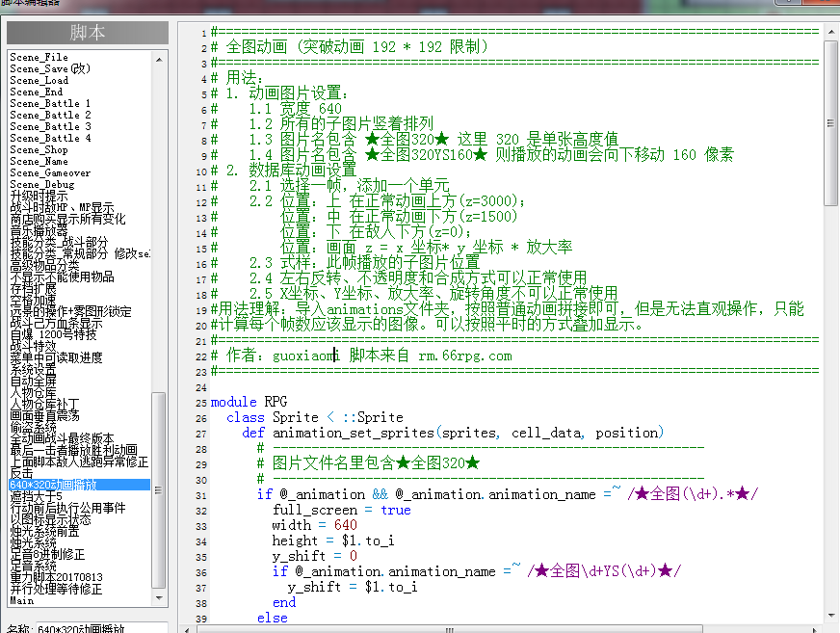Select Scene_Battle 2 in the list
The width and height of the screenshot is (840, 633).
[50, 116]
